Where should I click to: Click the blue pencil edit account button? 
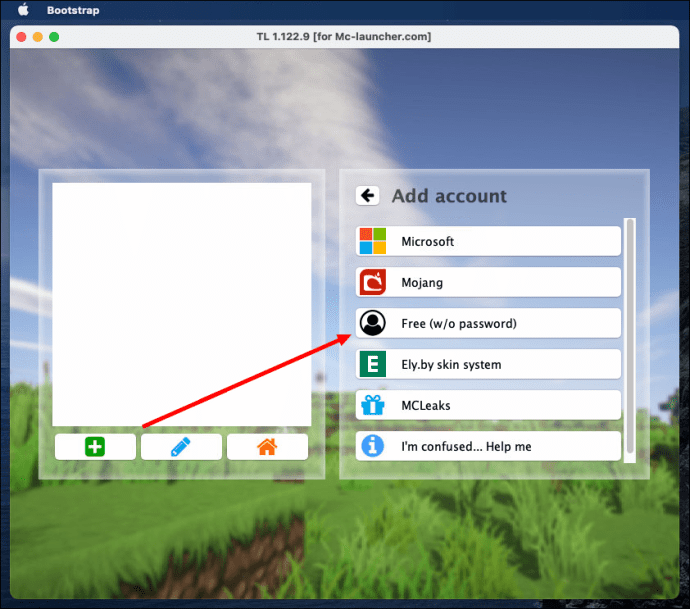pos(181,447)
